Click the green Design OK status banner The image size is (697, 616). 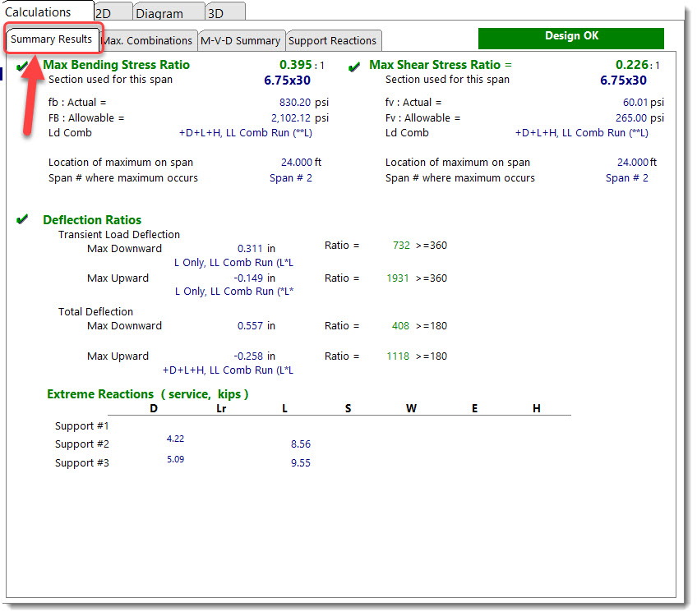571,38
